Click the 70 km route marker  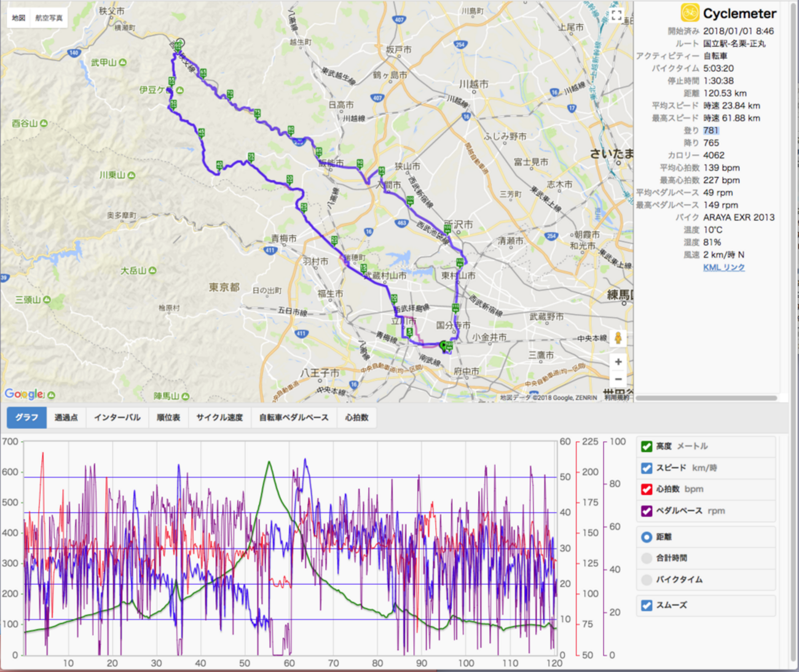[230, 94]
